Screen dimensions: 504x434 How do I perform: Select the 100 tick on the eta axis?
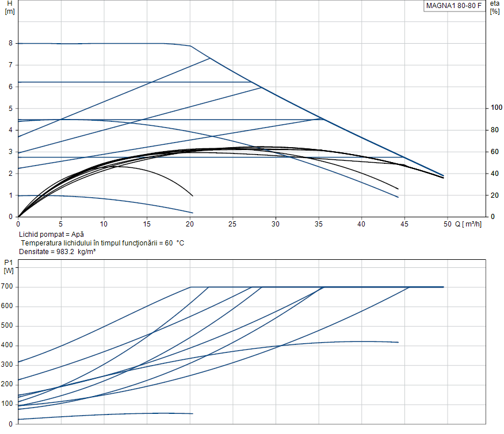coord(497,108)
